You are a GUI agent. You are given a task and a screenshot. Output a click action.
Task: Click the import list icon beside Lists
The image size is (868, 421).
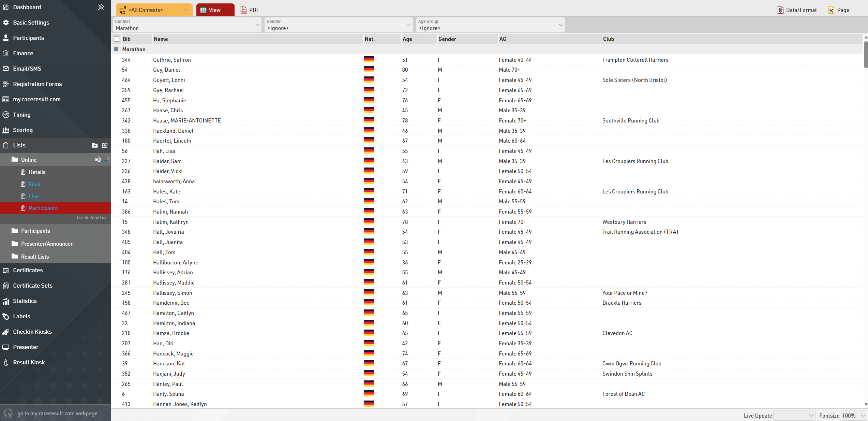(105, 145)
